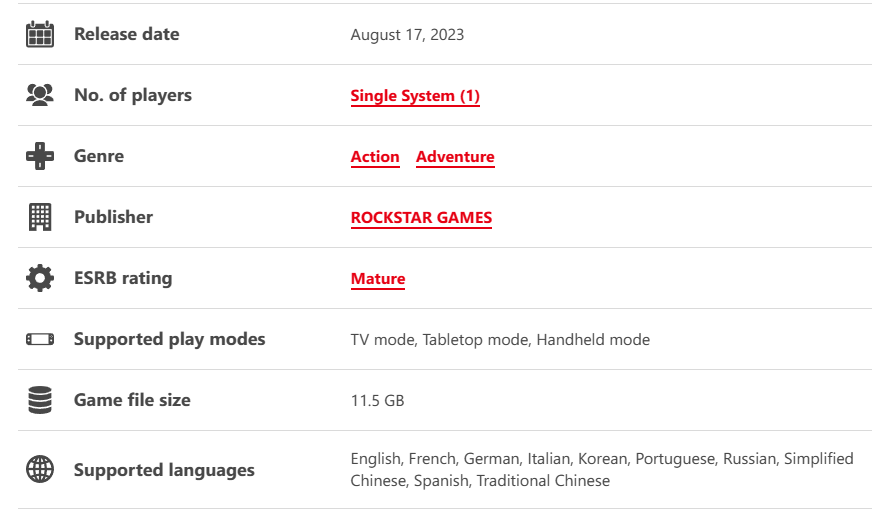Open the Mature ESRB rating link
883x510 pixels.
point(378,279)
